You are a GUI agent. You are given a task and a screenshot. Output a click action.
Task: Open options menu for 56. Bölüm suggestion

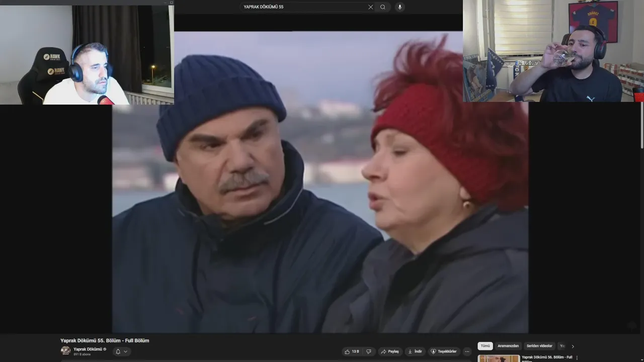(577, 357)
